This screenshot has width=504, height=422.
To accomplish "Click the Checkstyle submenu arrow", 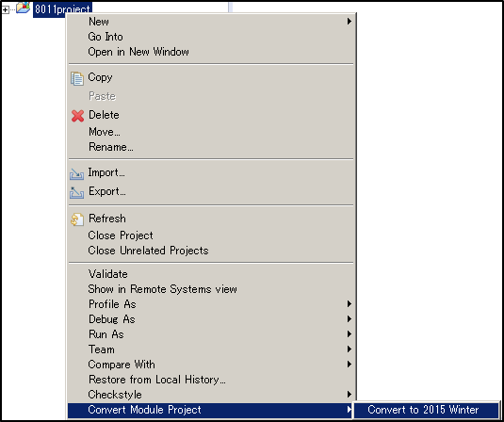I will (350, 395).
